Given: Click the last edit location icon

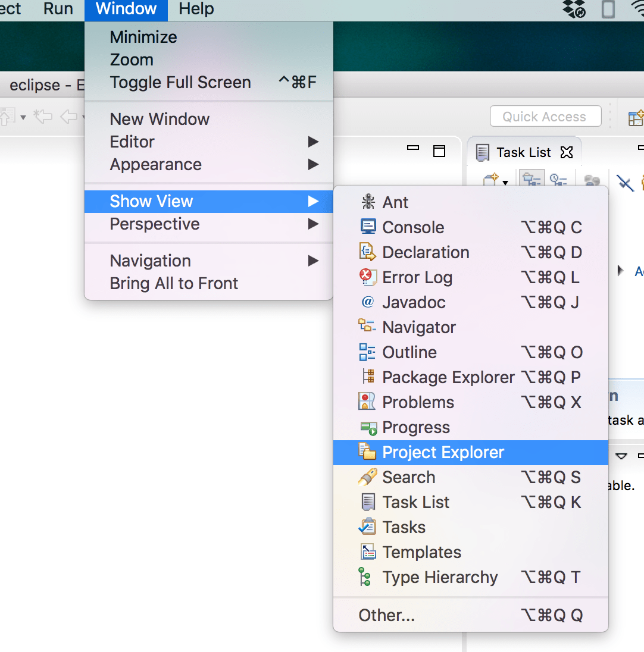Looking at the screenshot, I should click(43, 117).
